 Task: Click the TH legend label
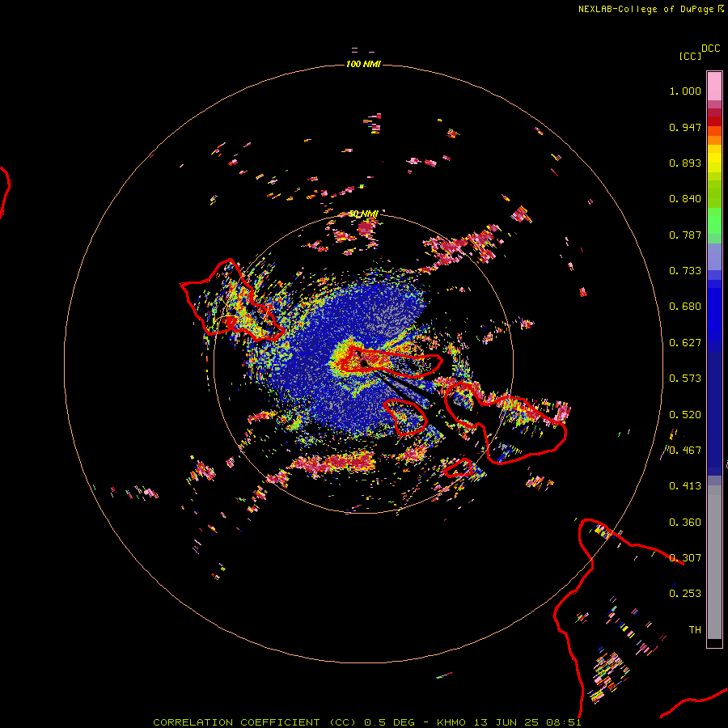(695, 630)
